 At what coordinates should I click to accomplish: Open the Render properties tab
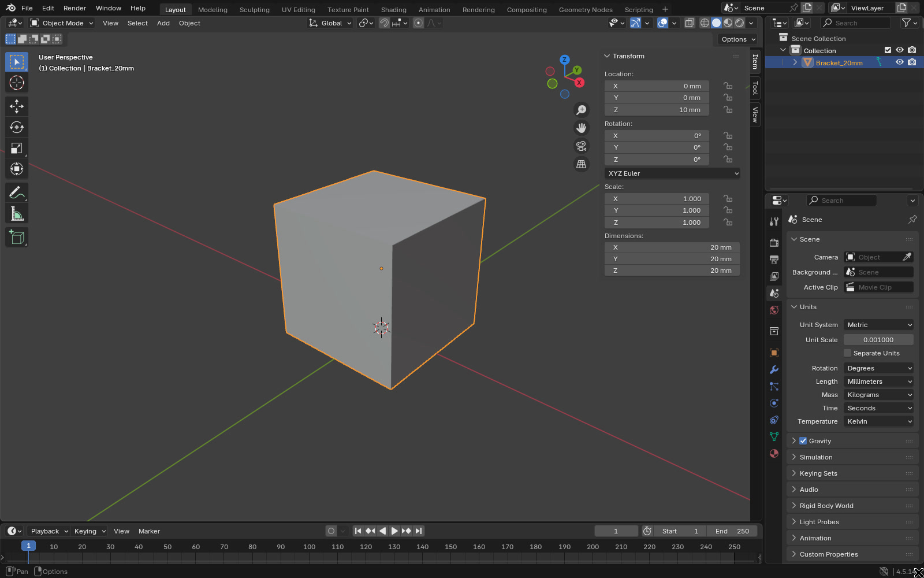click(x=774, y=243)
